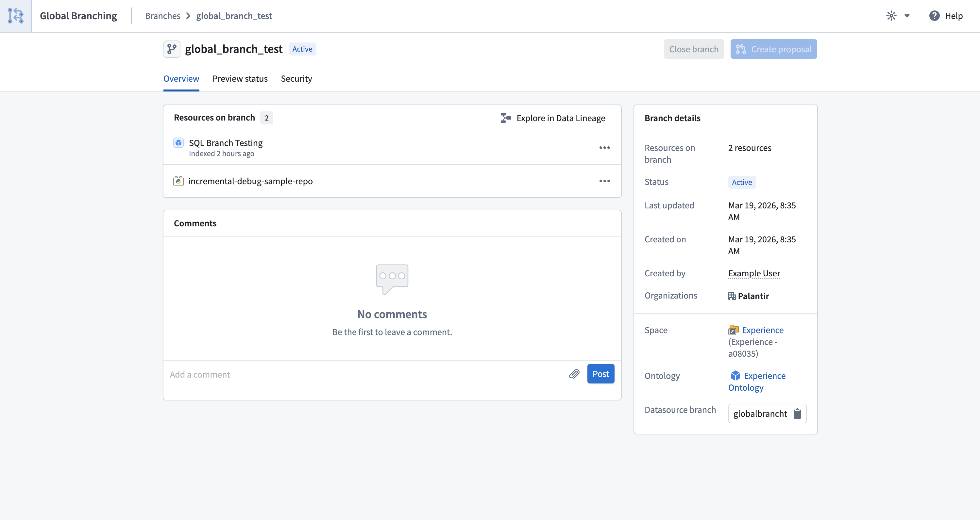Switch to the Security tab
Image resolution: width=980 pixels, height=520 pixels.
tap(296, 79)
